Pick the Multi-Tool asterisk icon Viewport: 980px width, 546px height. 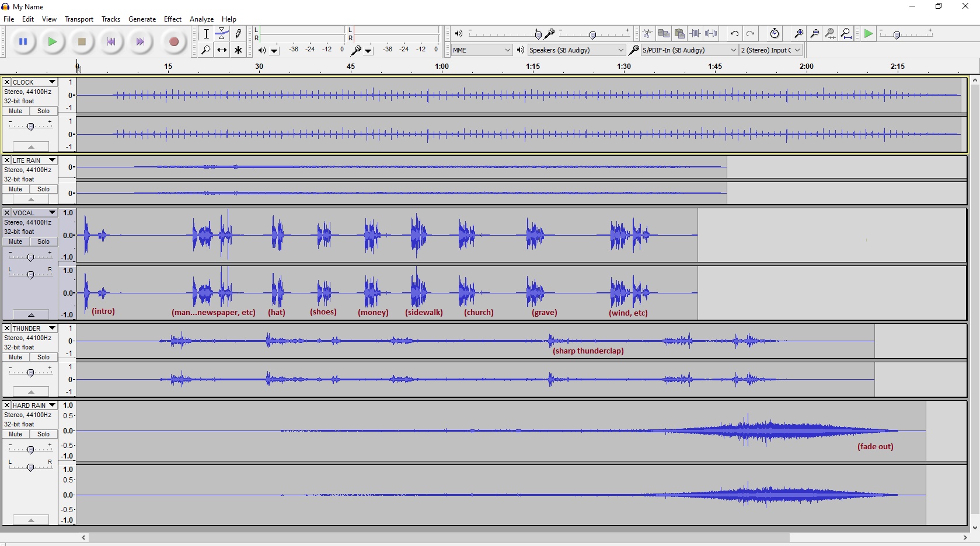tap(238, 51)
